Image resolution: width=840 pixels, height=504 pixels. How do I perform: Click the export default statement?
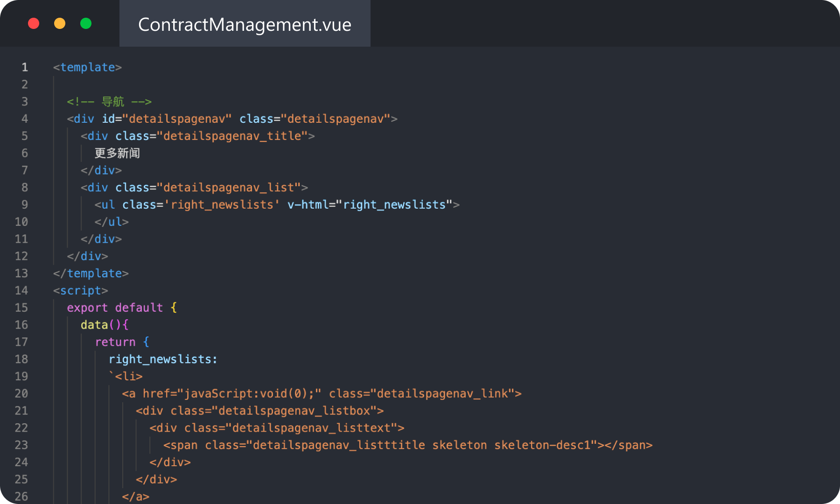click(115, 308)
